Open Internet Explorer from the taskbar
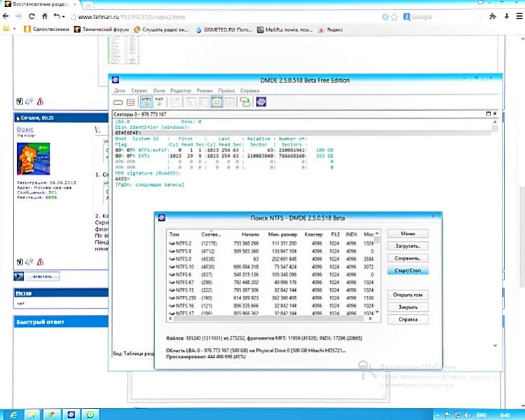525x420 pixels. click(x=14, y=414)
